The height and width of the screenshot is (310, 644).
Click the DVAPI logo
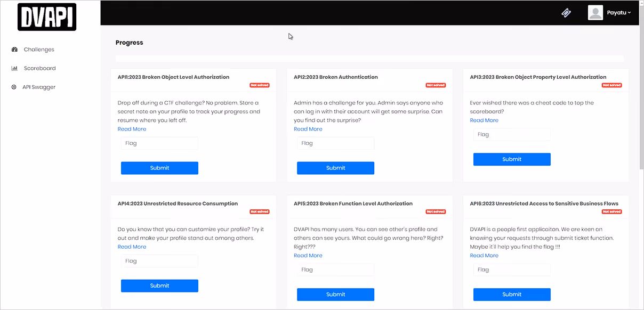pos(47,17)
